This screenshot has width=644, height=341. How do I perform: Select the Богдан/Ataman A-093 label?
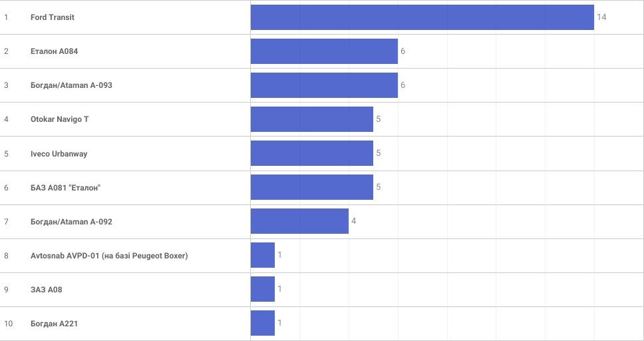(x=71, y=85)
